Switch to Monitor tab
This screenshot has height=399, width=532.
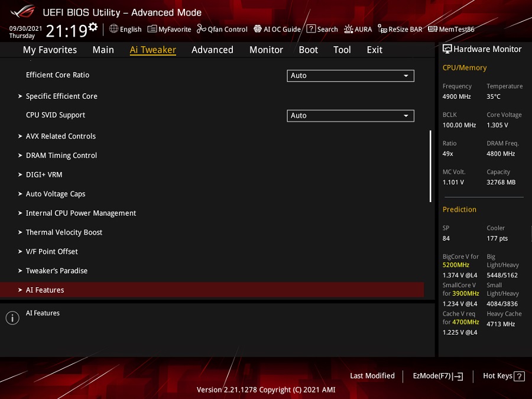[x=267, y=50]
